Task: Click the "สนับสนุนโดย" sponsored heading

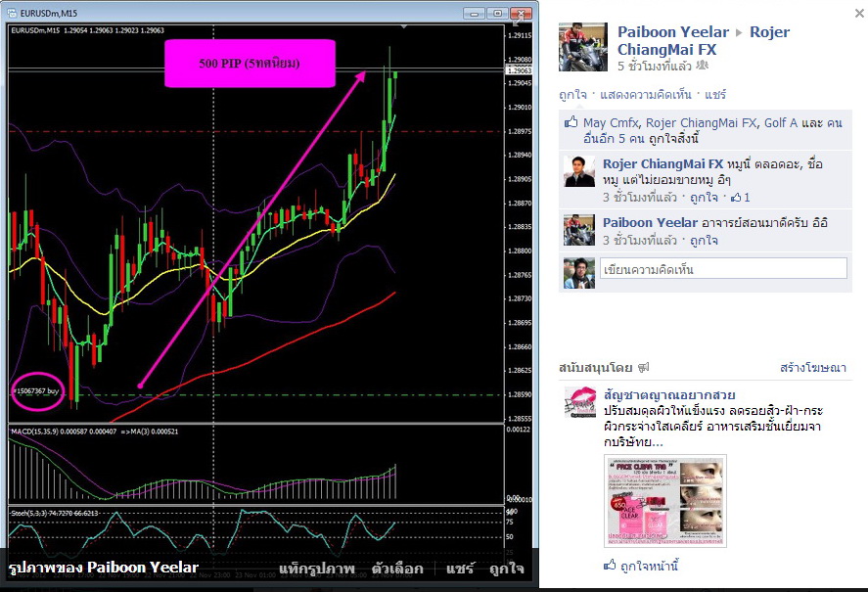Action: pyautogui.click(x=596, y=368)
